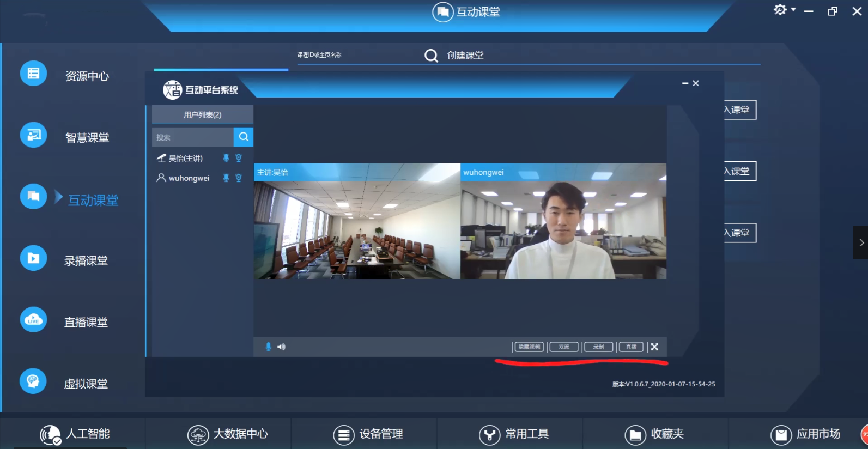This screenshot has height=449, width=868.
Task: Open the 智慧课堂 sidebar icon
Action: tap(33, 135)
